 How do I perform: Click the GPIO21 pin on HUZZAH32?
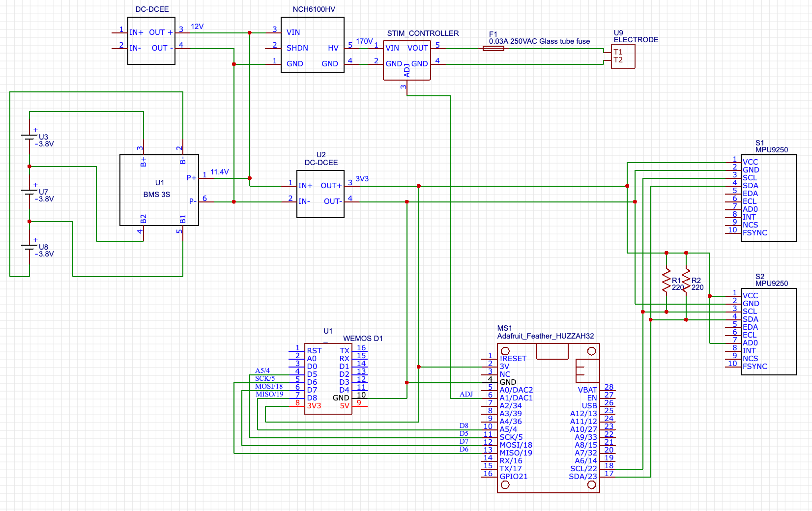tap(514, 477)
